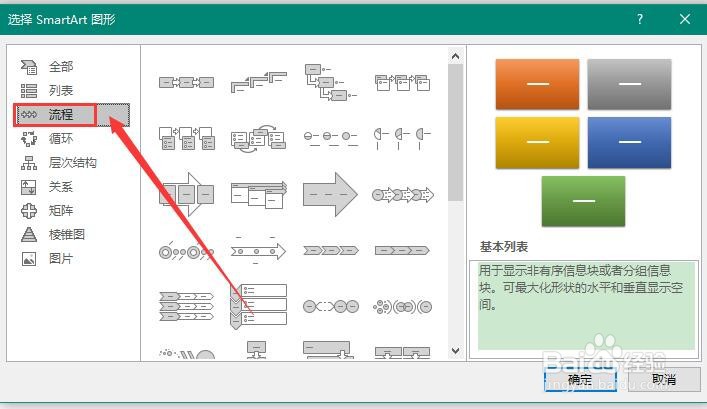Screen dimensions: 707x409
Task: Choose the circles with dotted arrows layout
Action: pyautogui.click(x=402, y=195)
